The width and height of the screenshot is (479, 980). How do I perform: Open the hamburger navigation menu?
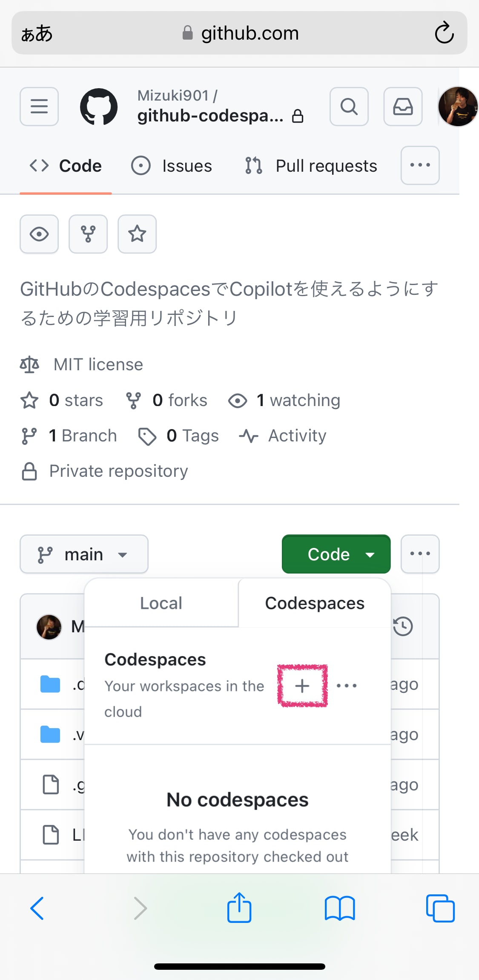(39, 107)
